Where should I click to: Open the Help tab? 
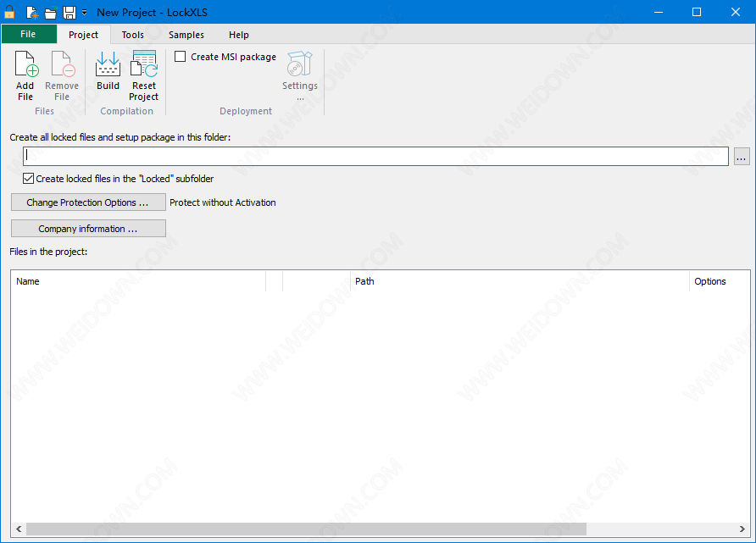(239, 35)
